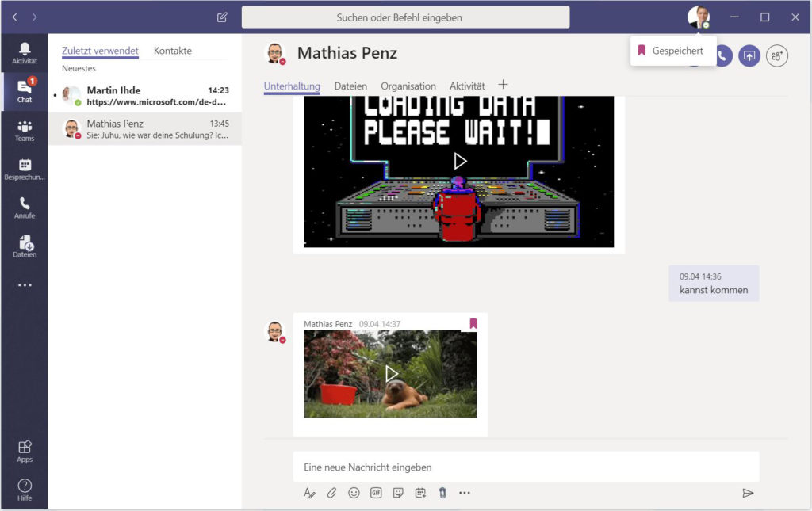Click Mathias Penz avatar beside 14:37 message
The image size is (812, 511).
tap(275, 331)
